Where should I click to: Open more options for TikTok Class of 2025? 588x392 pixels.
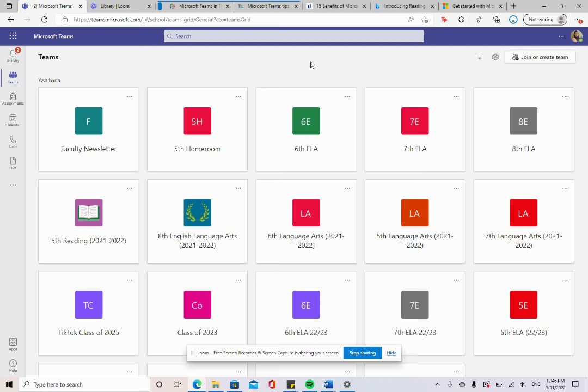[130, 280]
